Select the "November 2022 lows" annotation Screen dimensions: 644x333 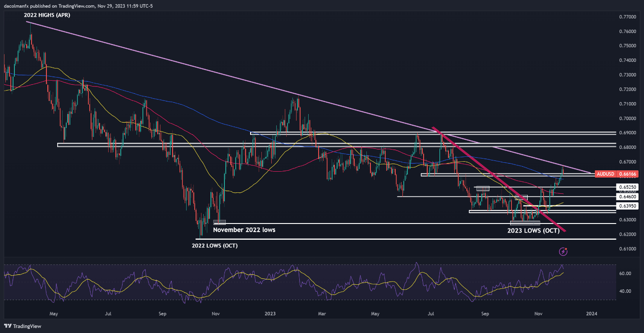tap(244, 230)
